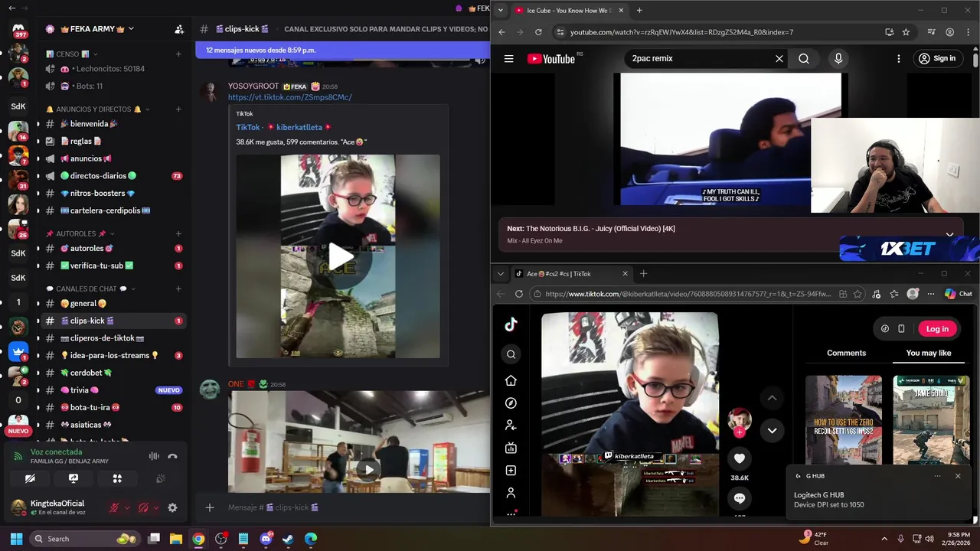Click Sign in button on YouTube
The width and height of the screenshot is (980, 551).
937,58
